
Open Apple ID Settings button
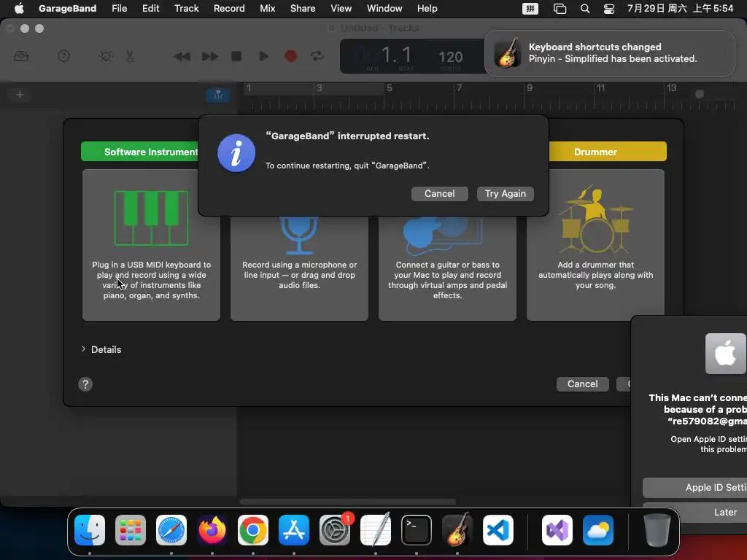tap(694, 488)
